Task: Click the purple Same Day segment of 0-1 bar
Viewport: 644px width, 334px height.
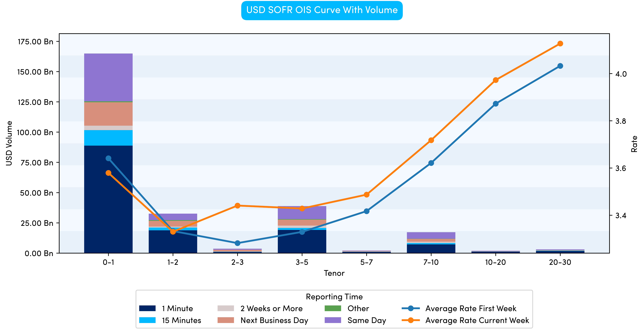Action: pos(108,78)
